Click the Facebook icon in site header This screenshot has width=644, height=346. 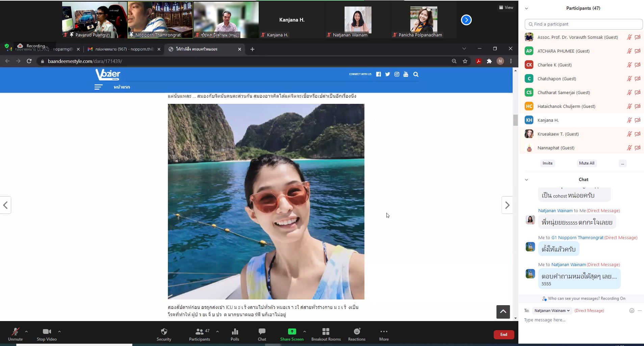click(379, 74)
